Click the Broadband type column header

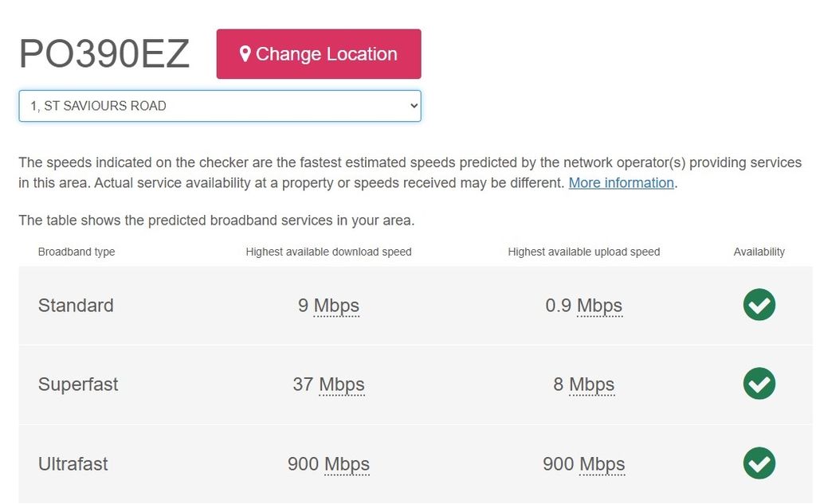coord(76,252)
